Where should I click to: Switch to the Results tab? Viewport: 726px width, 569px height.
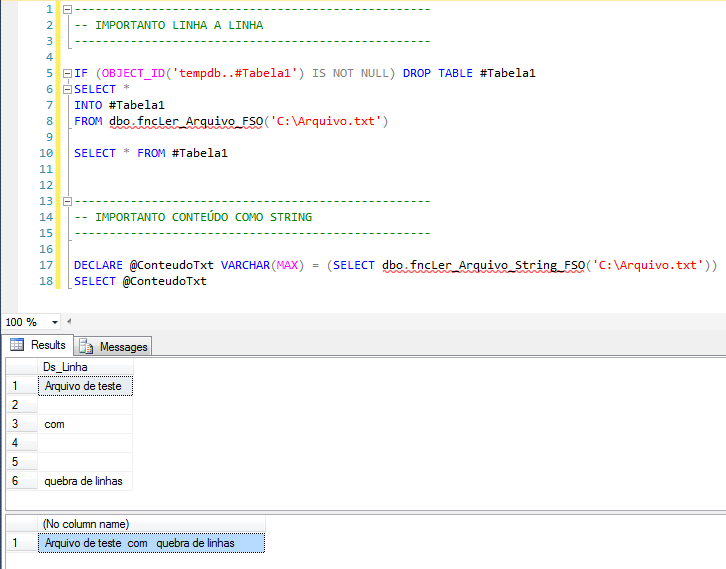[37, 345]
